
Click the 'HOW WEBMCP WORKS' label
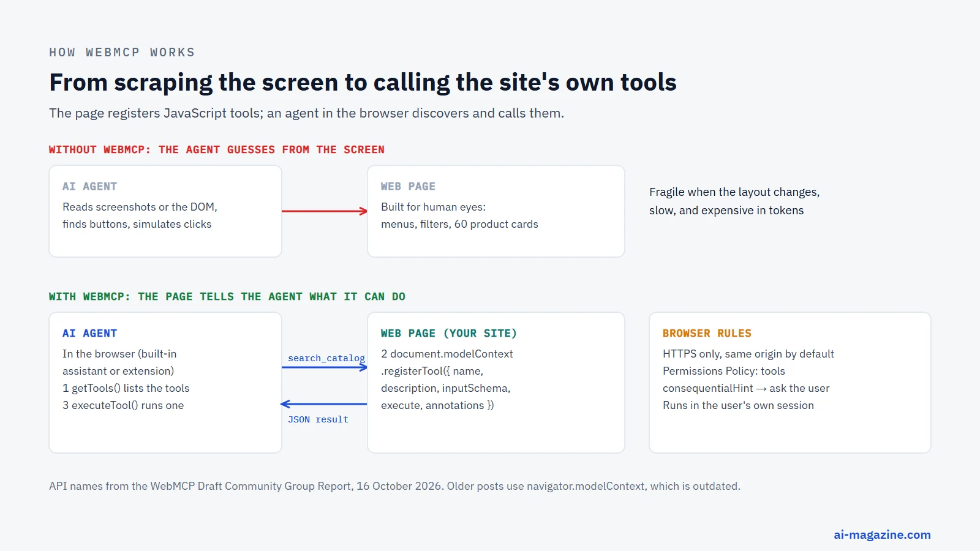pos(122,53)
